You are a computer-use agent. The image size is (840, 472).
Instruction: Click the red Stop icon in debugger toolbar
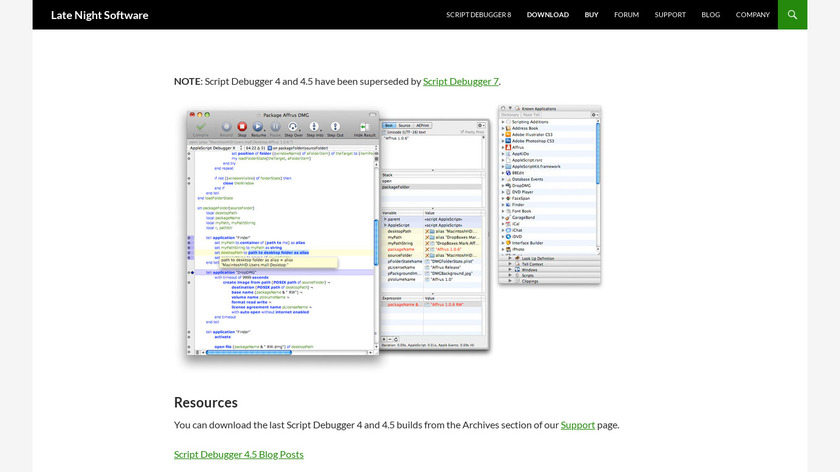coord(242,127)
